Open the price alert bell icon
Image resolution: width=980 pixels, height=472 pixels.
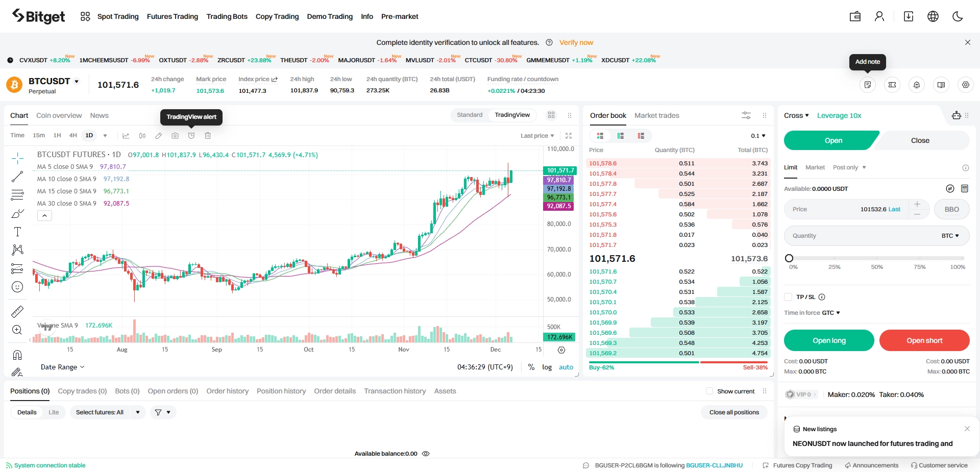(917, 85)
